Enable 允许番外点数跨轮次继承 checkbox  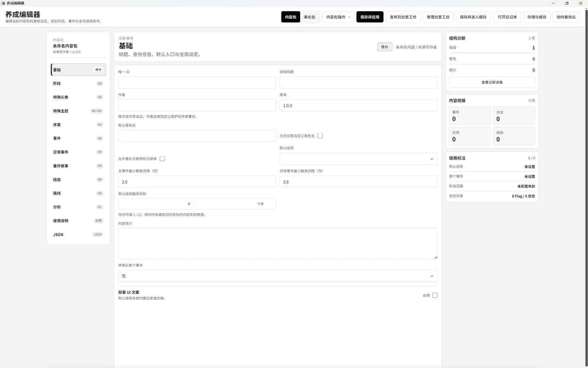162,158
